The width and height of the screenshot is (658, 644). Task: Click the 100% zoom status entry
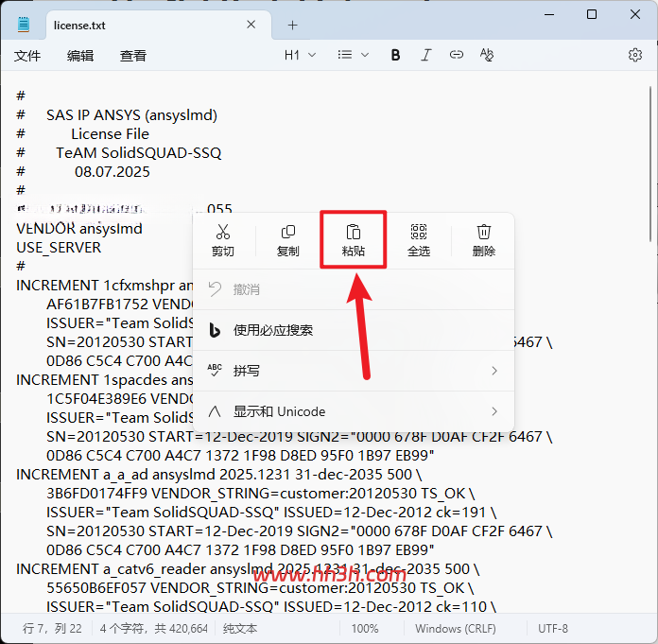click(x=365, y=629)
